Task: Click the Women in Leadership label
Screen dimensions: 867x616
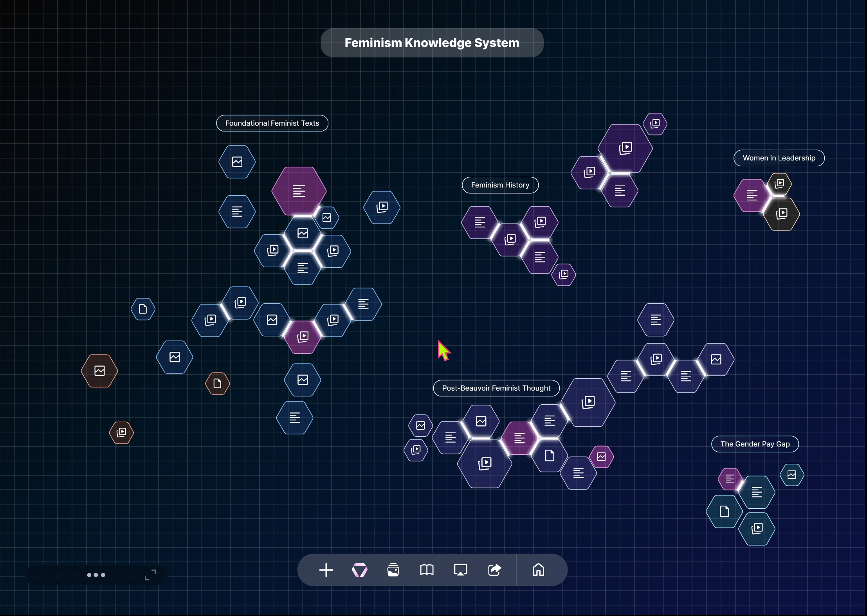Action: pyautogui.click(x=779, y=158)
